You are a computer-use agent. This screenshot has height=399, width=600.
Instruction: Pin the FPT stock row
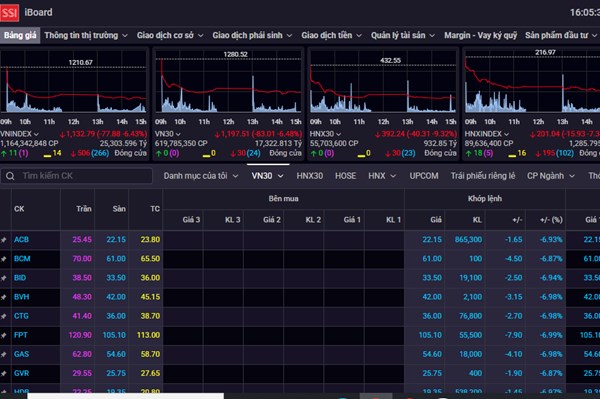tap(4, 335)
